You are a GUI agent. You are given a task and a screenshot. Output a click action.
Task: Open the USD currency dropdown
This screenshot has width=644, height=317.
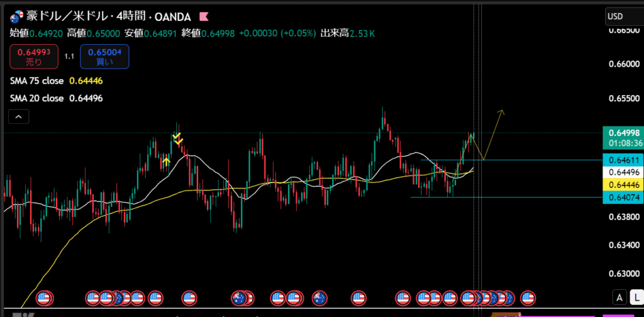pyautogui.click(x=624, y=16)
